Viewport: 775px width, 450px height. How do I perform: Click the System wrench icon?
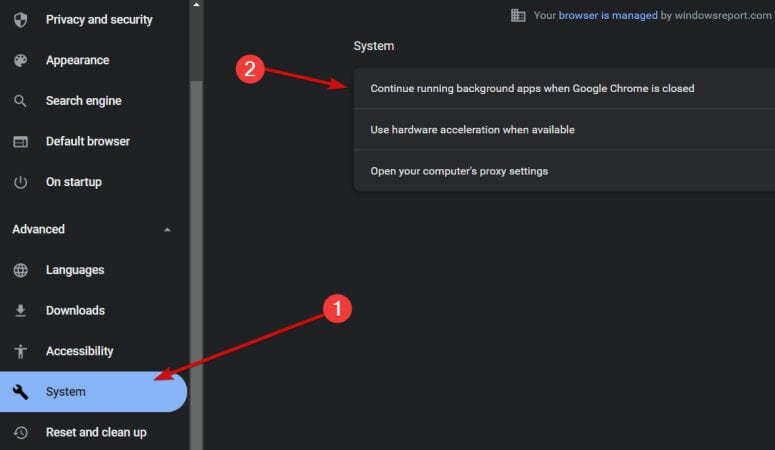(20, 392)
